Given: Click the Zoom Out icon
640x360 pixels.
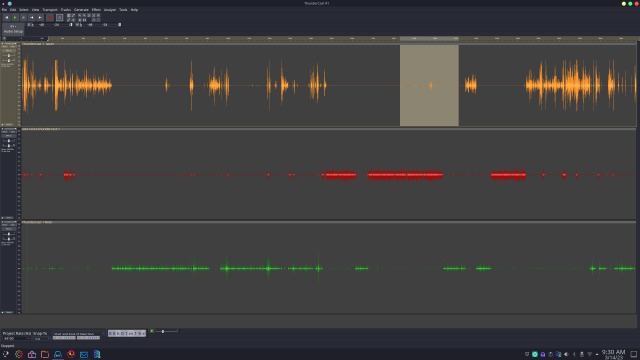Looking at the screenshot, I should click(x=84, y=16).
